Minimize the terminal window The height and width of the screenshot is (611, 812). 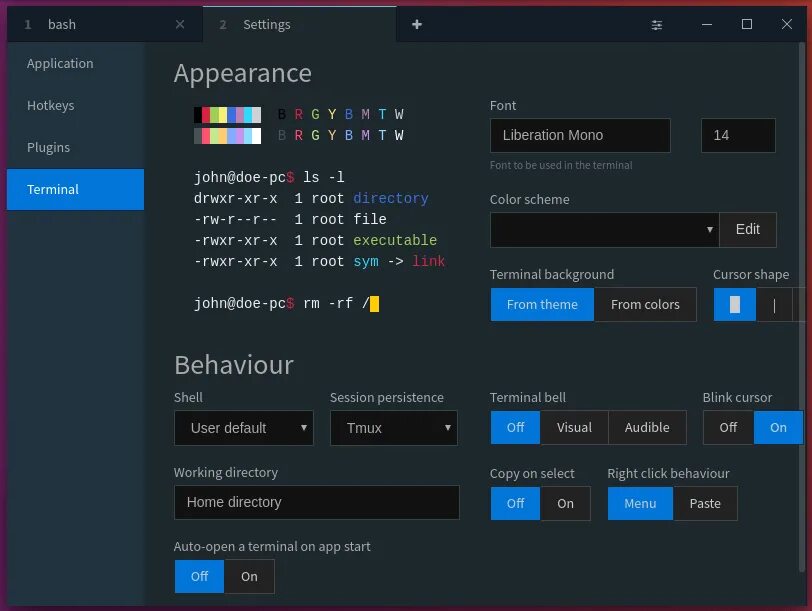point(706,24)
